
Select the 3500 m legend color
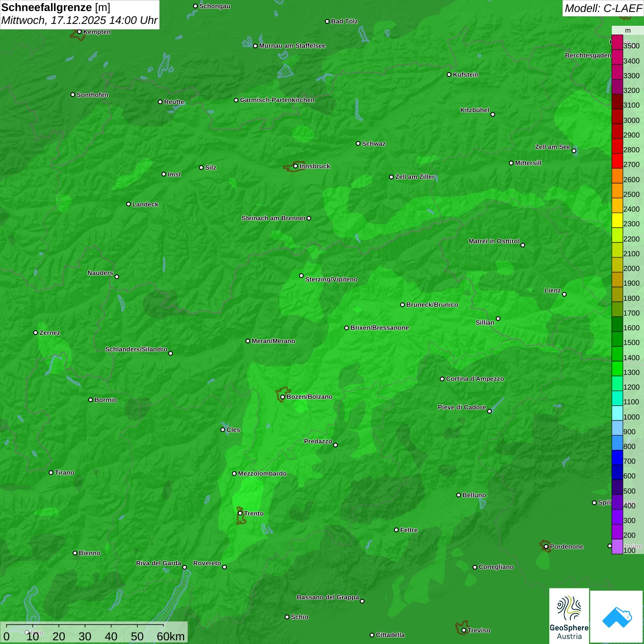[617, 42]
